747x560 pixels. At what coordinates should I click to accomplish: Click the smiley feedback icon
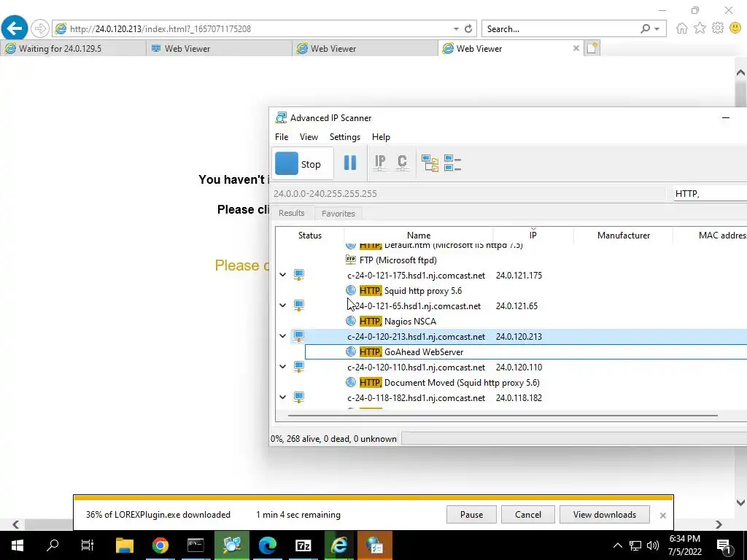[x=735, y=28]
